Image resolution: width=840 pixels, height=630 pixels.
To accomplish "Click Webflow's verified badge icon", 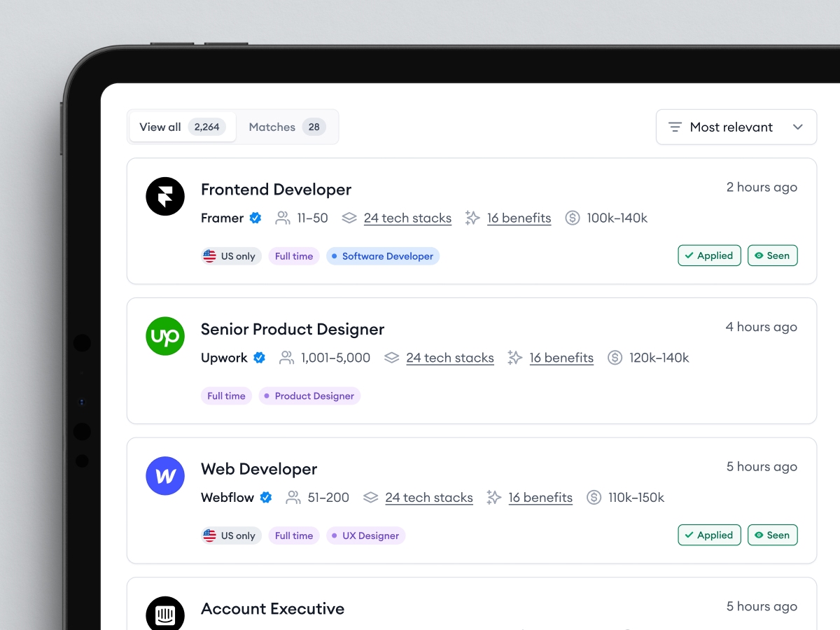I will (266, 498).
